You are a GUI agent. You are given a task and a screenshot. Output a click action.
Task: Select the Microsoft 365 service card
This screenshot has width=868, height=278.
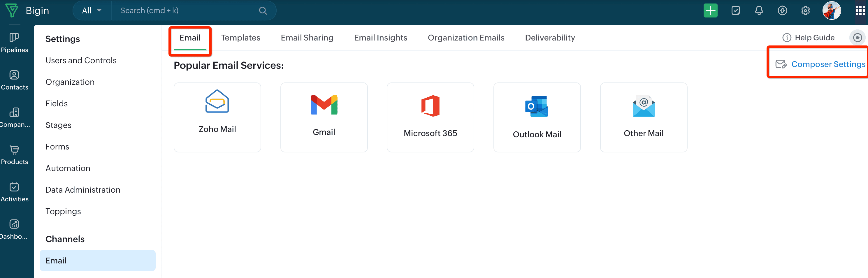coord(430,117)
